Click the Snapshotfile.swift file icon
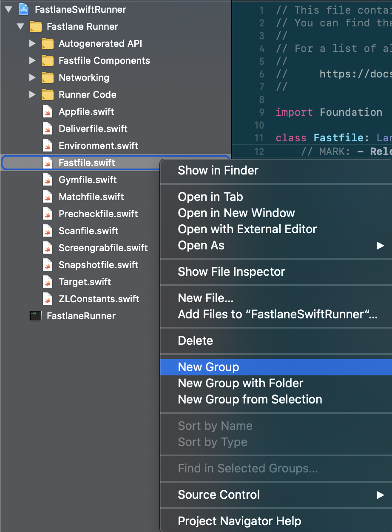 pos(48,265)
